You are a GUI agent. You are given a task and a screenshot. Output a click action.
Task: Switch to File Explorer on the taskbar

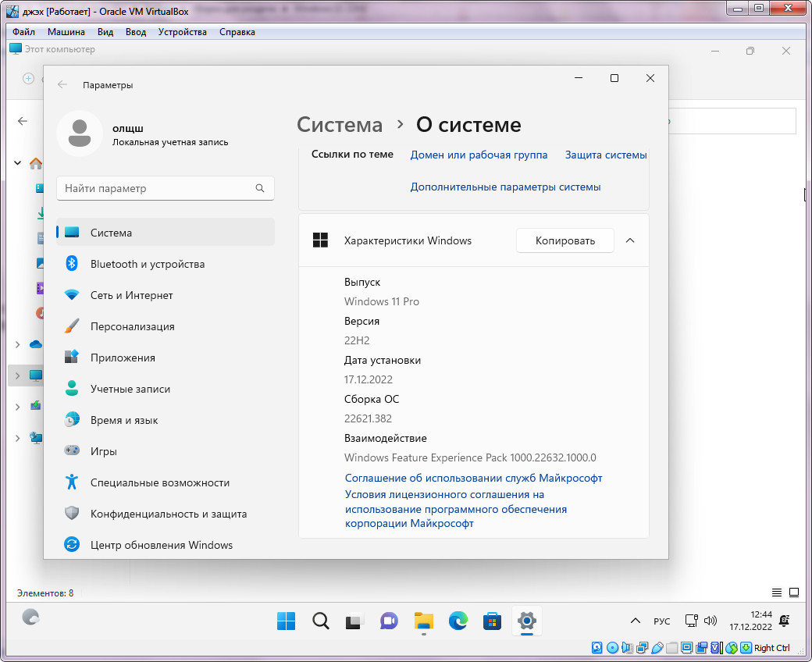424,621
